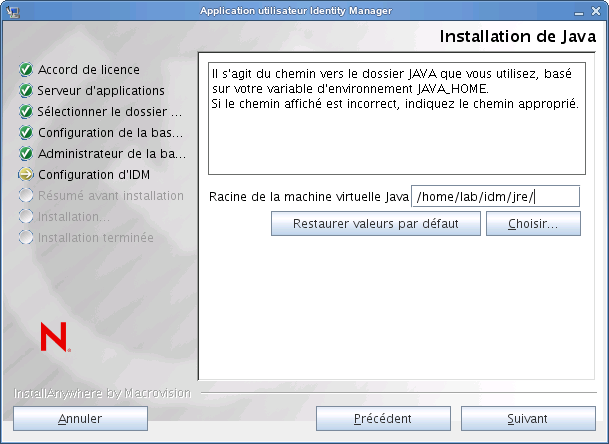
Task: Select the Résumé avant installation step label
Action: 111,195
